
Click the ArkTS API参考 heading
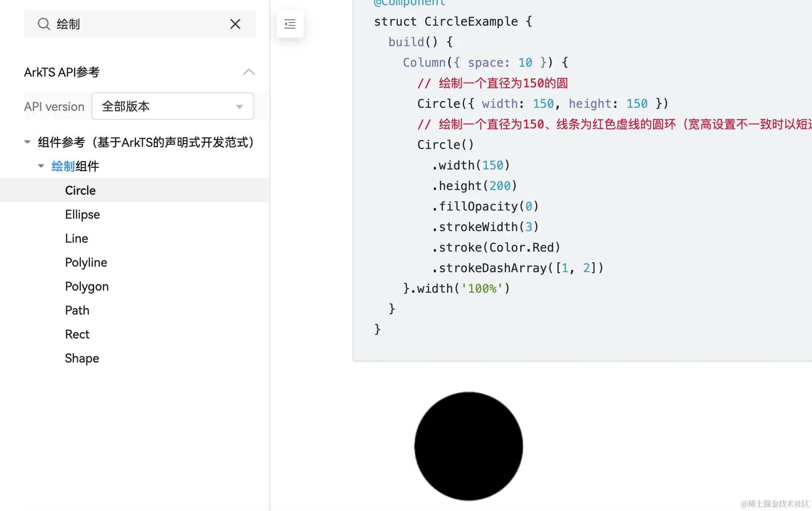point(62,72)
